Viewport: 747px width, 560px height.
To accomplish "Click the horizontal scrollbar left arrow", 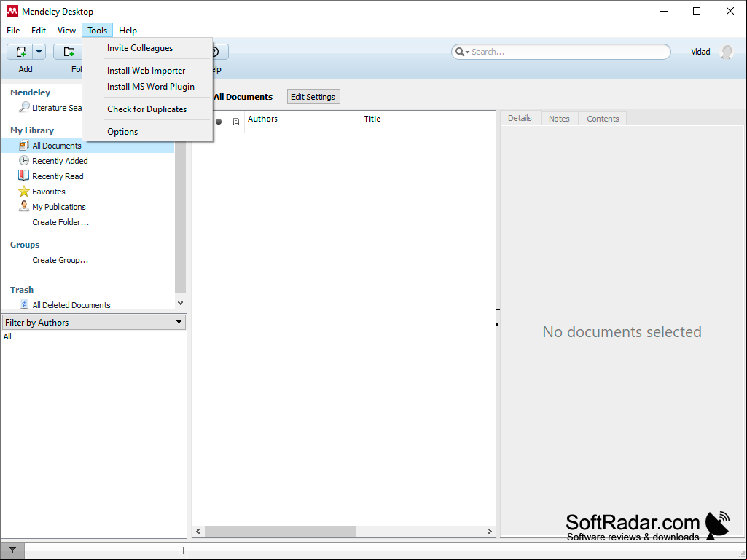I will (x=199, y=531).
